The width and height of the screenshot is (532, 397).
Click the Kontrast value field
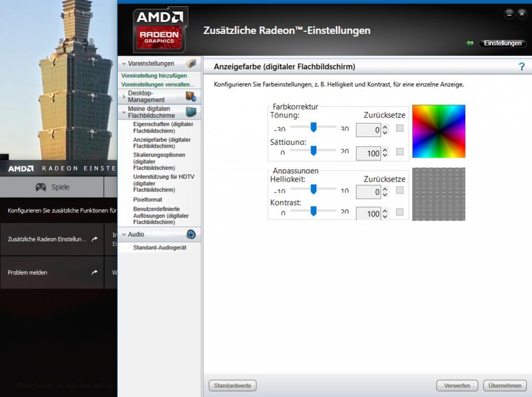[x=368, y=214]
